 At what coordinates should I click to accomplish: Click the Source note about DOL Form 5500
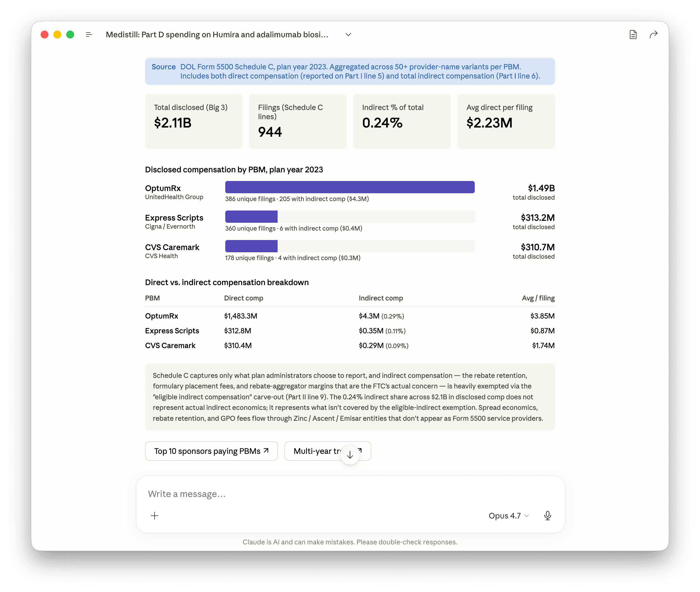(x=350, y=71)
